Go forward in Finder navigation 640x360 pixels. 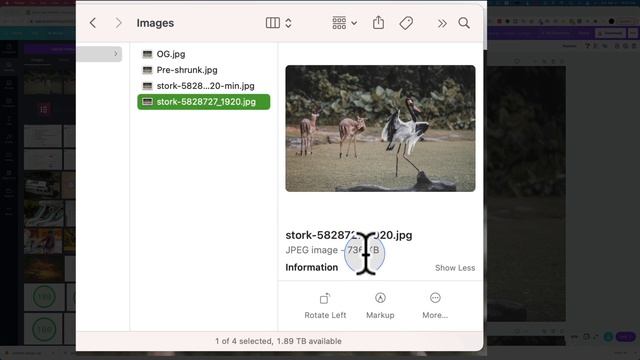118,23
